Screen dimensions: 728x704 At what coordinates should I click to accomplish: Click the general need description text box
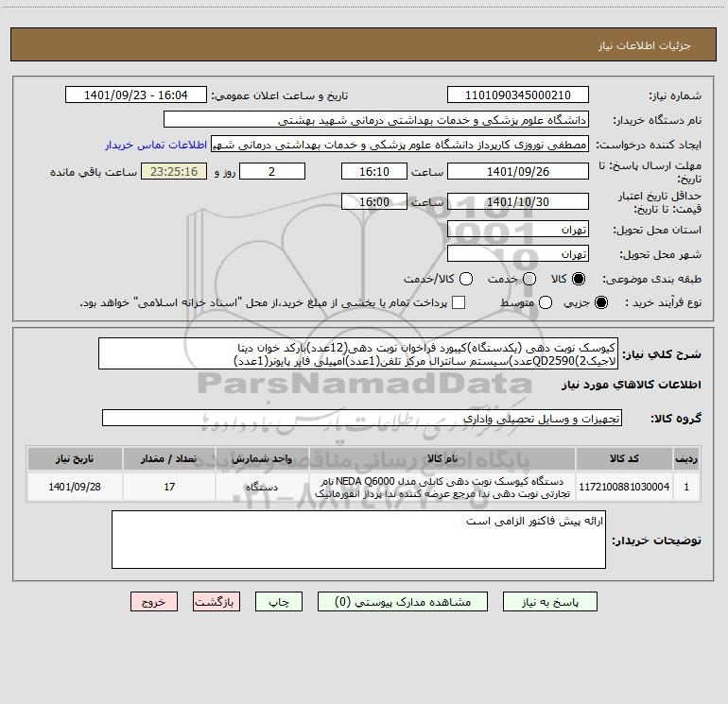pyautogui.click(x=358, y=353)
